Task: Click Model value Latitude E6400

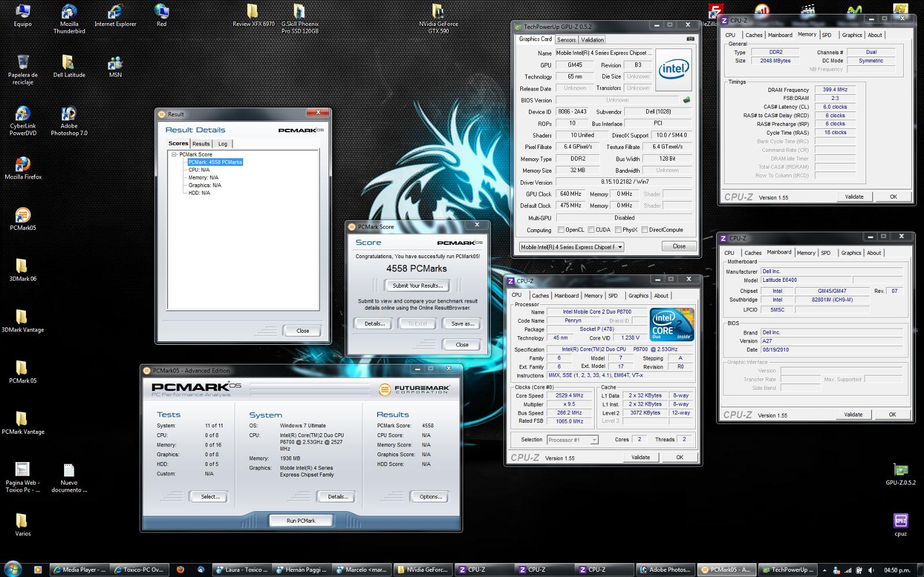Action: click(x=806, y=280)
